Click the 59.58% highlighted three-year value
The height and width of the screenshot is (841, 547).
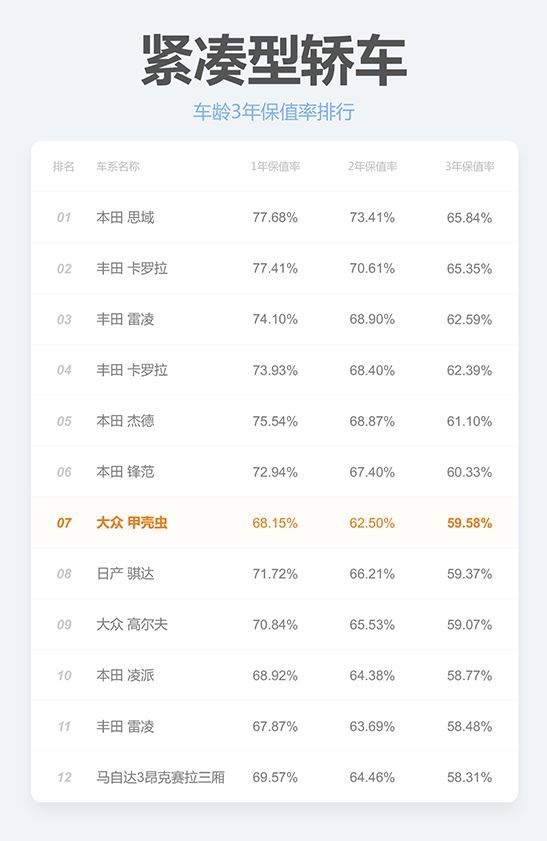tap(469, 523)
